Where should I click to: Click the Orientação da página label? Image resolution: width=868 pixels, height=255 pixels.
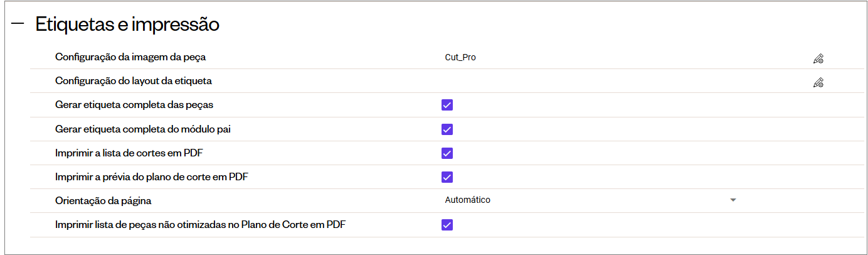click(x=103, y=201)
